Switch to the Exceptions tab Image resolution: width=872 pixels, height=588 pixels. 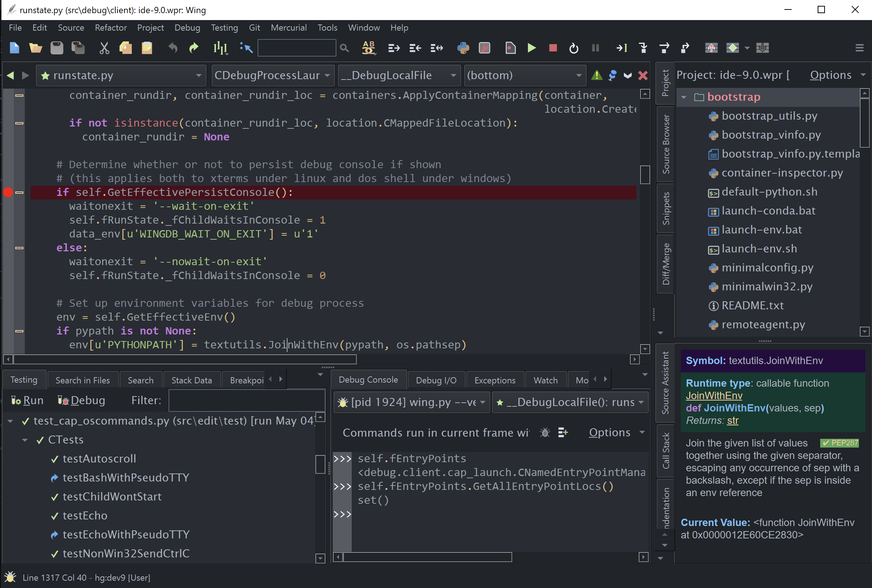495,379
